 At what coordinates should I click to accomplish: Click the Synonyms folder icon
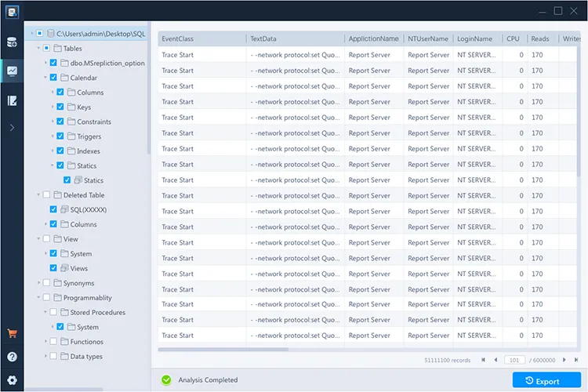click(x=57, y=282)
